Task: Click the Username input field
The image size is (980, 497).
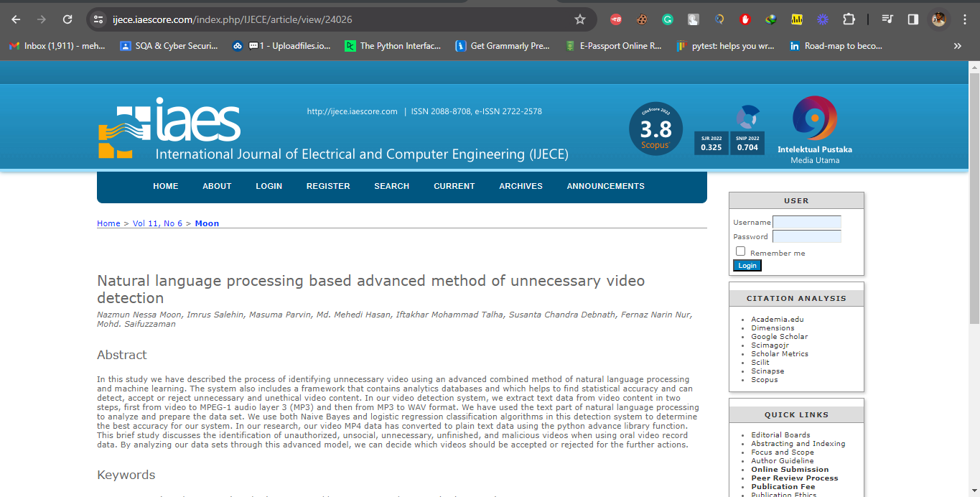Action: pos(807,223)
